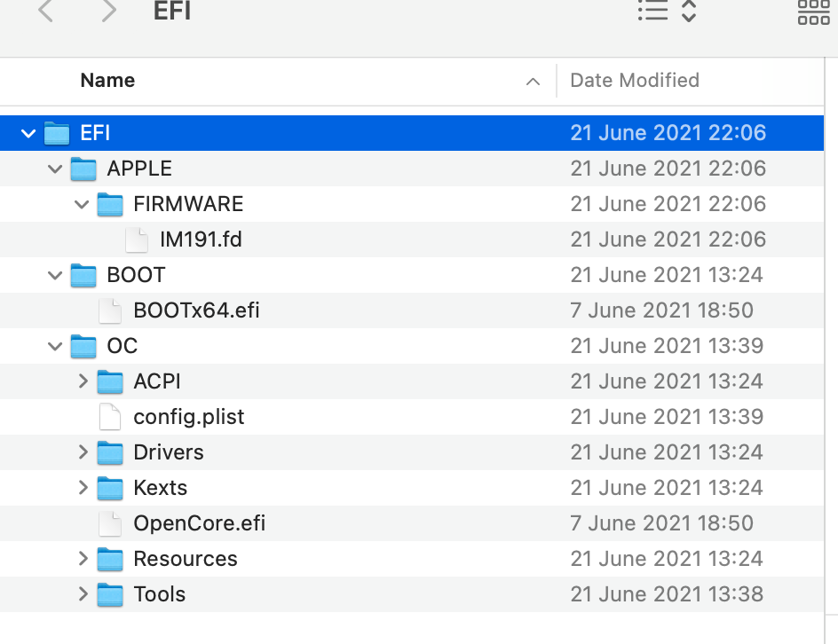This screenshot has height=644, width=838.
Task: Select the Resources folder icon
Action: pos(110,559)
